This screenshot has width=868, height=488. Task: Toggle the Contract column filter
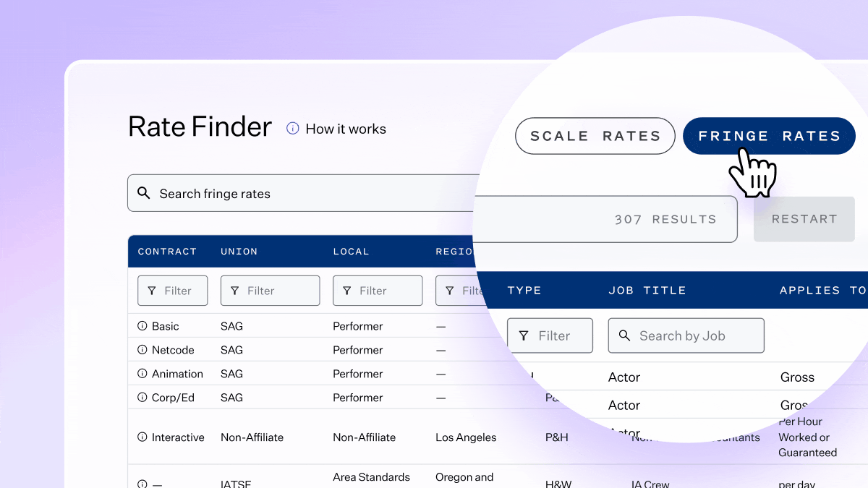(172, 290)
